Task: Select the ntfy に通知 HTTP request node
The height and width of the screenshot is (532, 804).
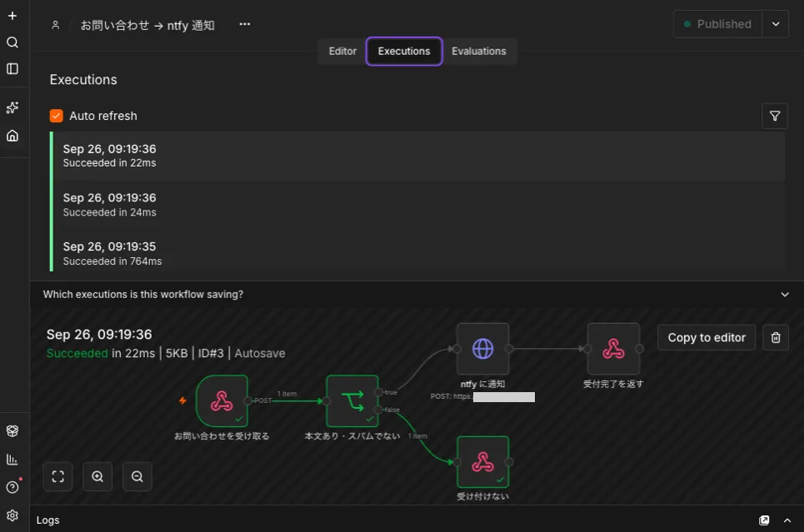Action: (x=482, y=349)
